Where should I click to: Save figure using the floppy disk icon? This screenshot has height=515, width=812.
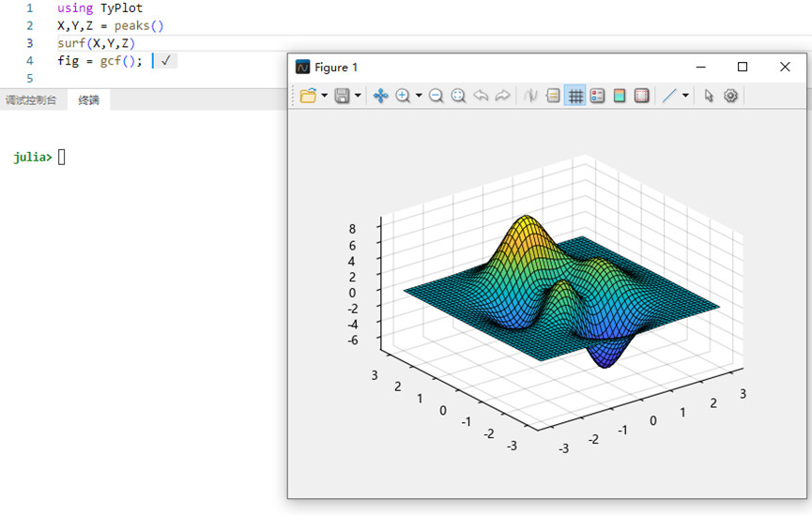click(342, 96)
